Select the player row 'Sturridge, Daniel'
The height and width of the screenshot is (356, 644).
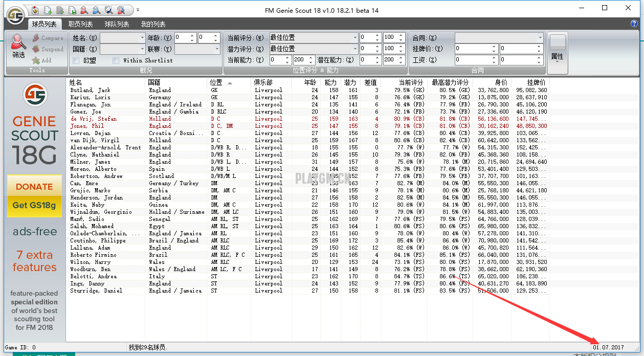(308, 291)
